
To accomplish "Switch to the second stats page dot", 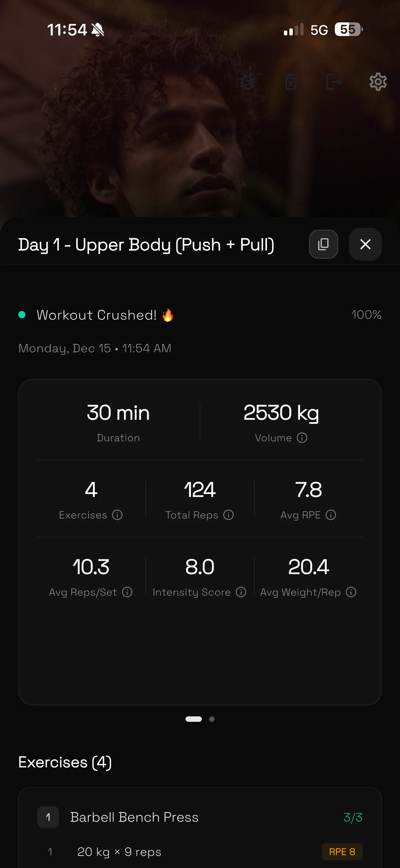I will click(x=212, y=719).
